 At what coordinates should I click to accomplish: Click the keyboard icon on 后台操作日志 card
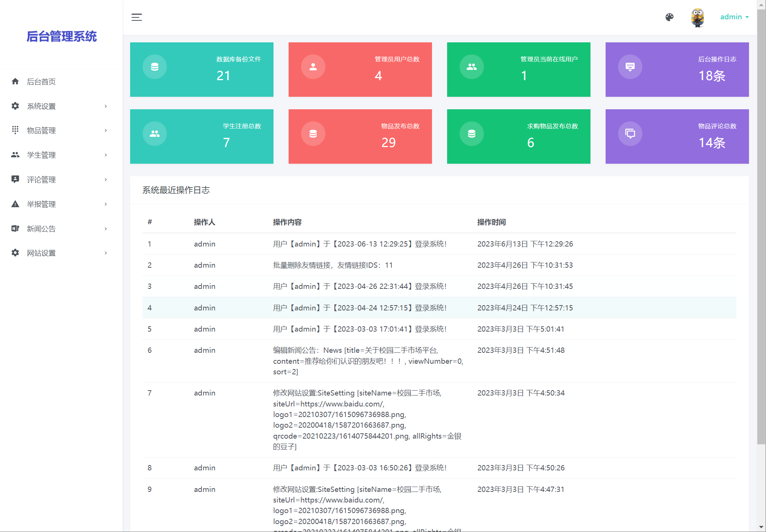pyautogui.click(x=630, y=67)
